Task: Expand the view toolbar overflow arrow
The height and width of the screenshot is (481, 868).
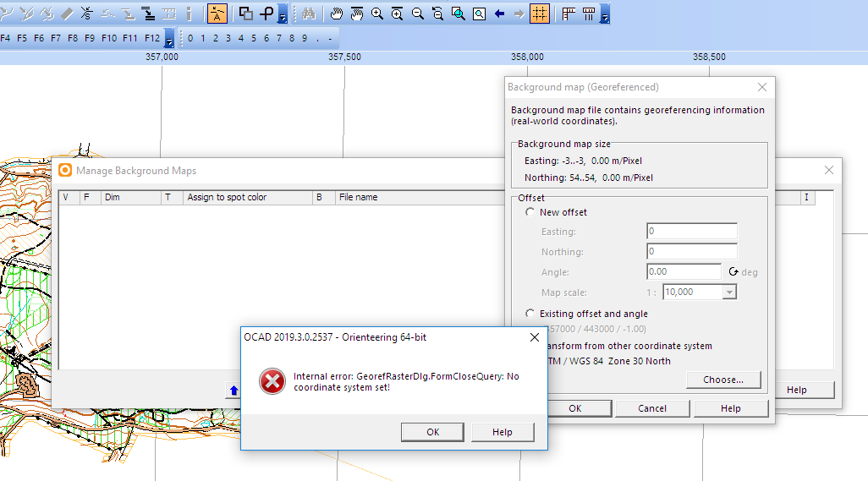Action: (605, 14)
